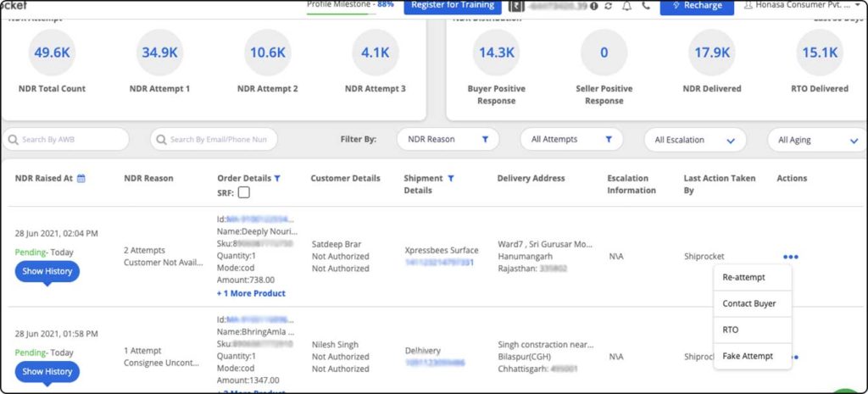
Task: Open actions dots for Satdeep Brar row
Action: (x=791, y=257)
